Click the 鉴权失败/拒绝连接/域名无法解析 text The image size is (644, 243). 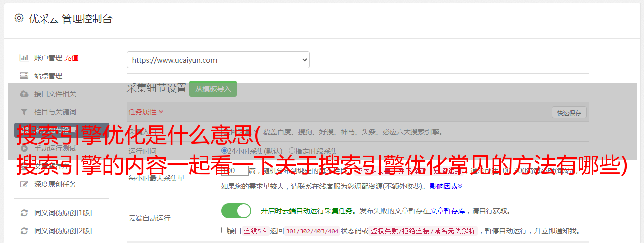[423, 231]
